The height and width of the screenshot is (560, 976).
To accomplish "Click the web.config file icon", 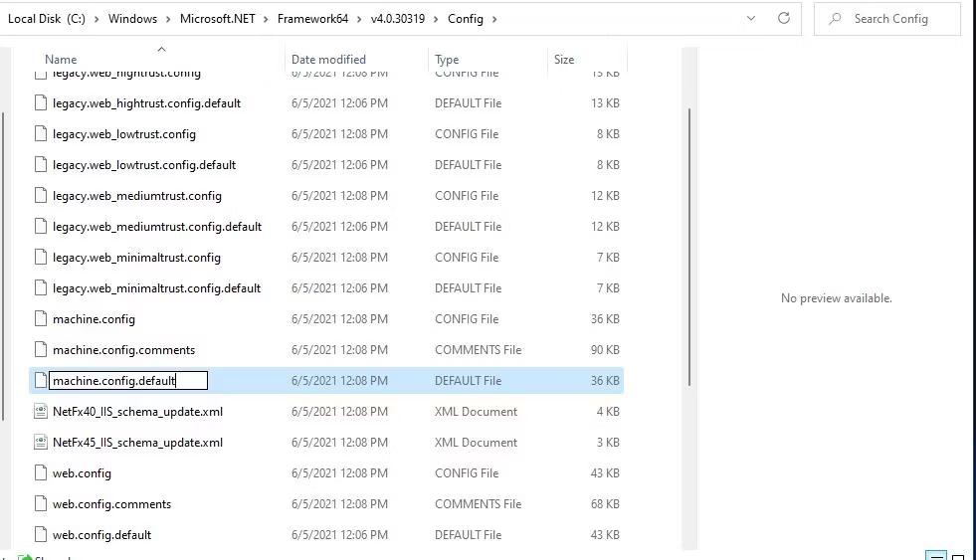I will point(41,473).
